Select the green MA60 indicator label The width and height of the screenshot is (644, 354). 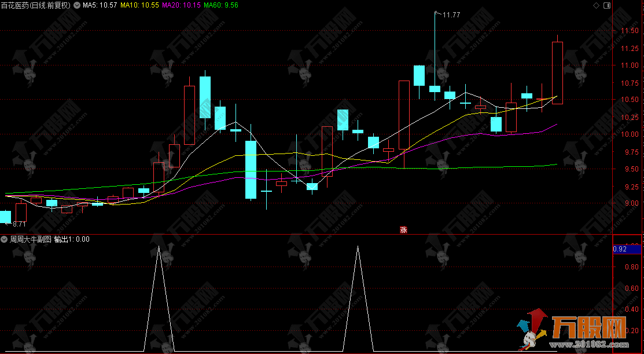[221, 5]
